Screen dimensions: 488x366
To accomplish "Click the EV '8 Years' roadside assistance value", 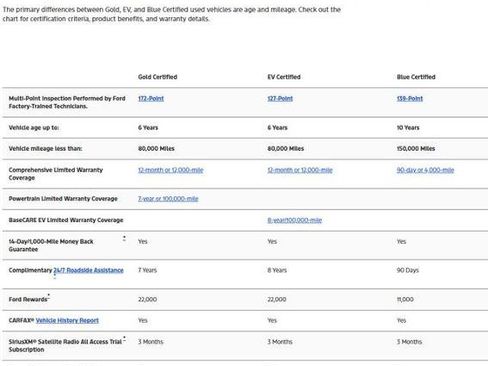I will (277, 270).
